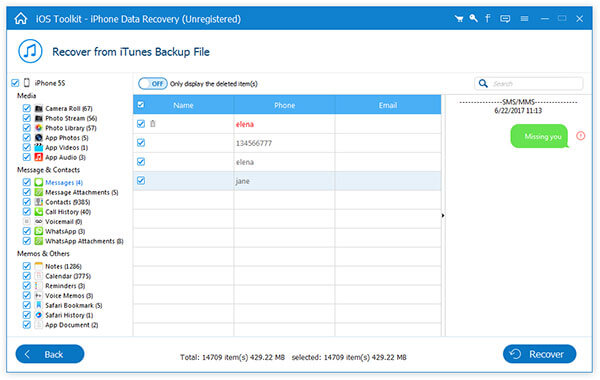Viewport: 600px width, 380px height.
Task: Select the red deleted elena entry
Action: (245, 124)
